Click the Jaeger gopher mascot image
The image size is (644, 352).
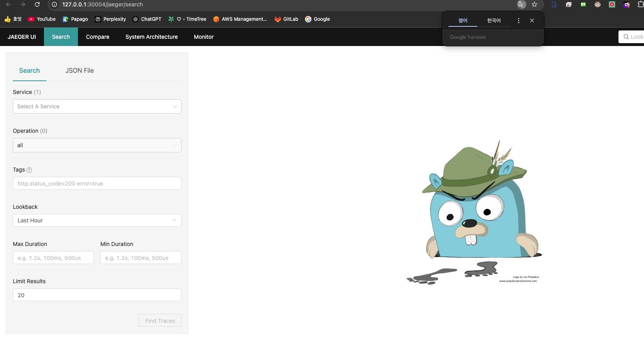pyautogui.click(x=474, y=212)
